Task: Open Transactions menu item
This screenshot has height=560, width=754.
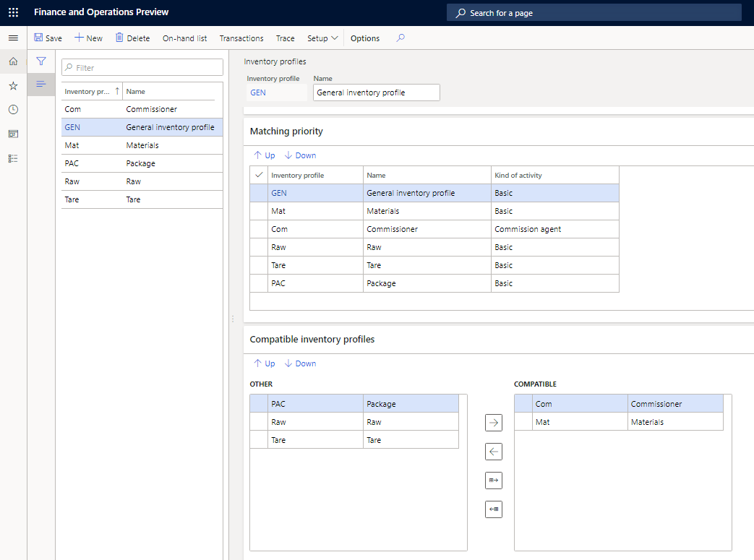Action: (241, 38)
